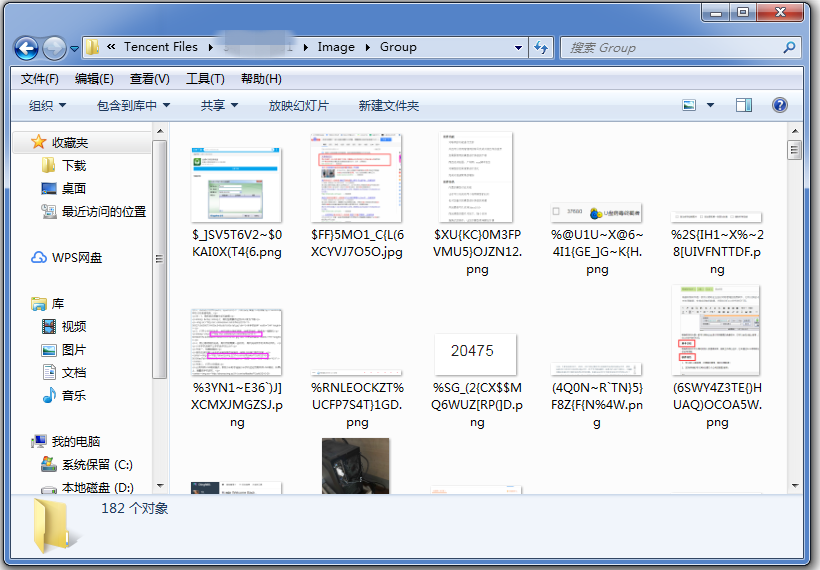Open more view options arrow
Screen dimensions: 820x570
[x=710, y=105]
